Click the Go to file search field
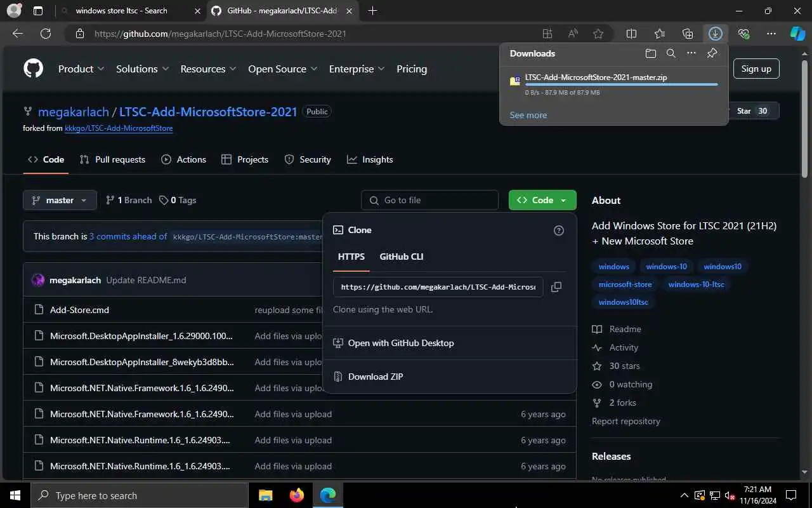This screenshot has width=812, height=508. 429,200
